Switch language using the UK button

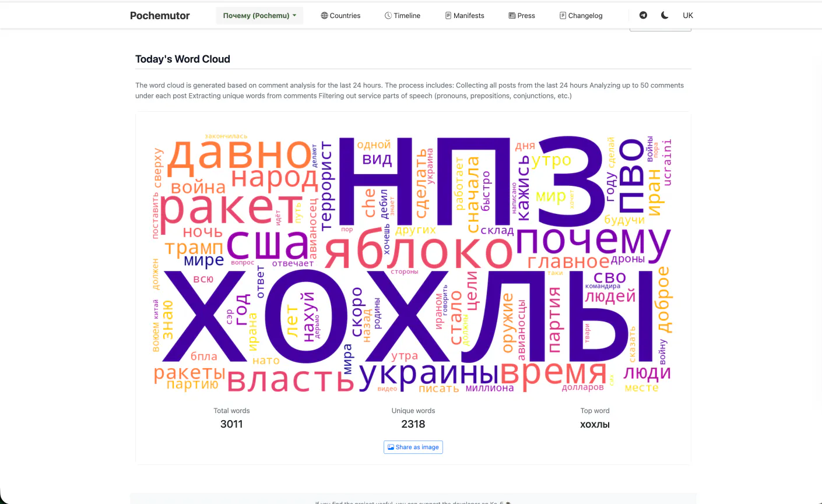coord(688,15)
